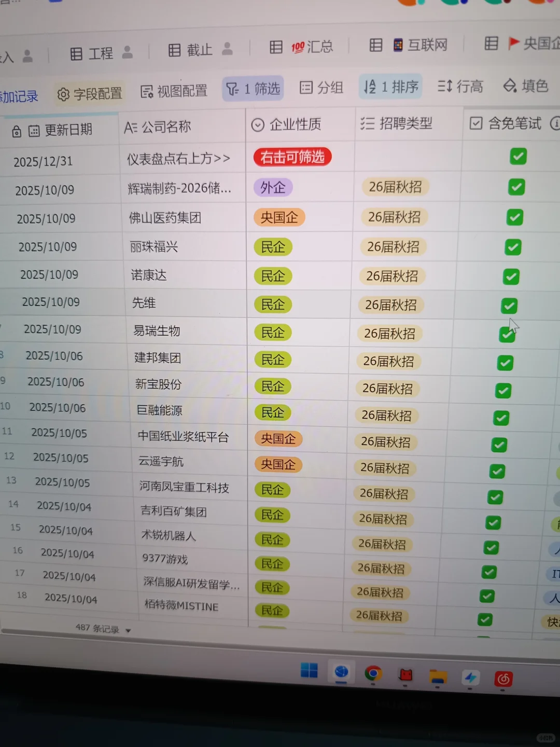Toggle 含免笔试 checkbox for 丽珠福兴 row
This screenshot has width=560, height=747.
pyautogui.click(x=513, y=247)
